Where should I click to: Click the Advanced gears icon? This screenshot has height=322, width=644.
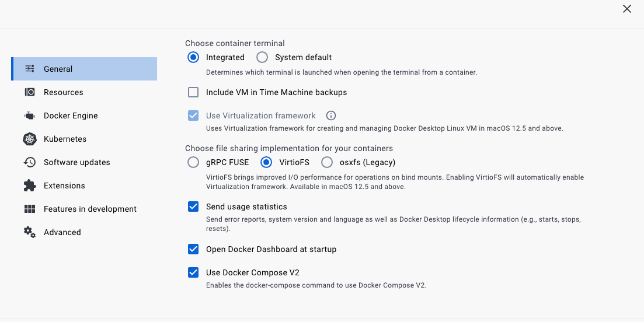coord(30,233)
